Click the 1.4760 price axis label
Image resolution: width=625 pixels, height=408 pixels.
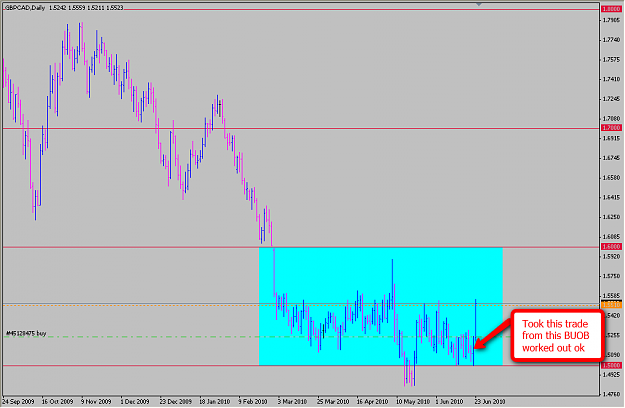point(612,394)
